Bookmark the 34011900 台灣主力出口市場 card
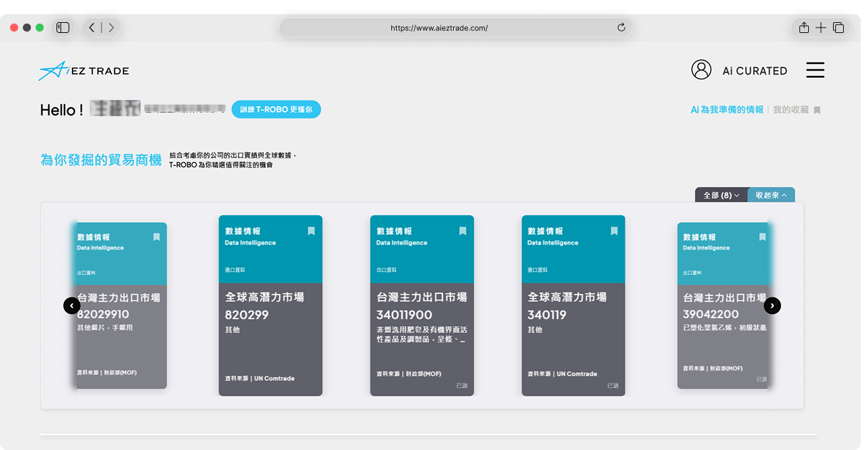 click(x=463, y=231)
